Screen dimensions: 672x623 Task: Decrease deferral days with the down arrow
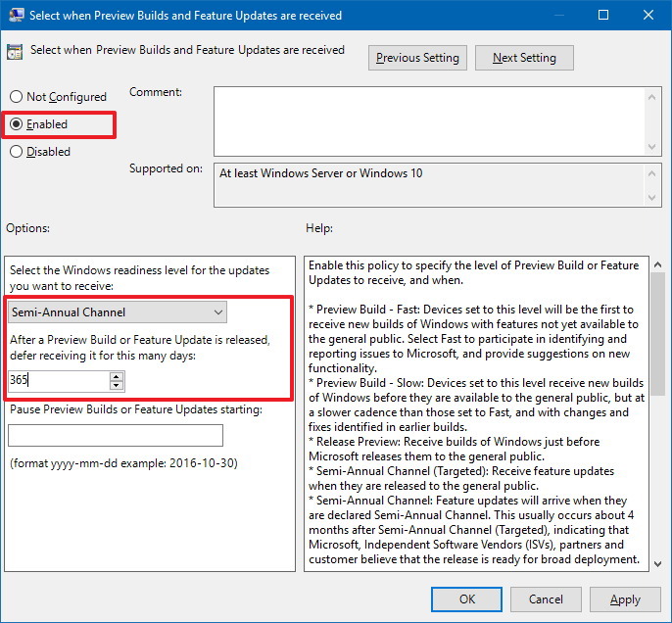117,386
